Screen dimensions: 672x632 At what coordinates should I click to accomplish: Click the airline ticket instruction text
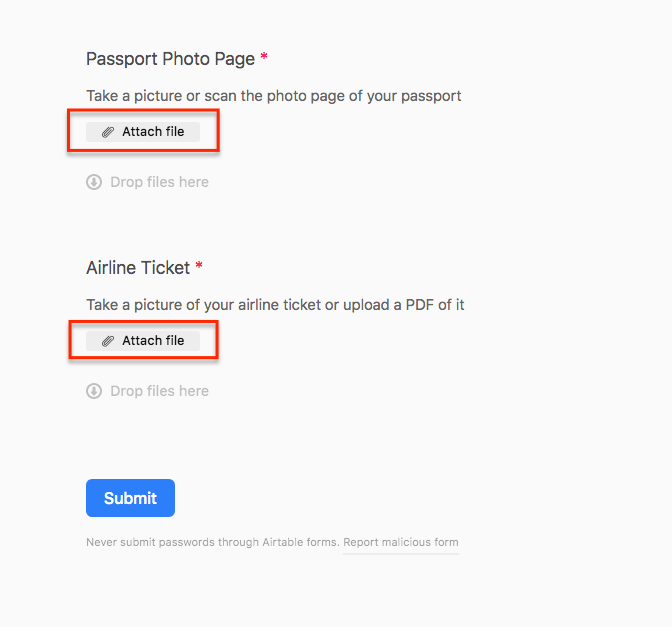coord(275,304)
